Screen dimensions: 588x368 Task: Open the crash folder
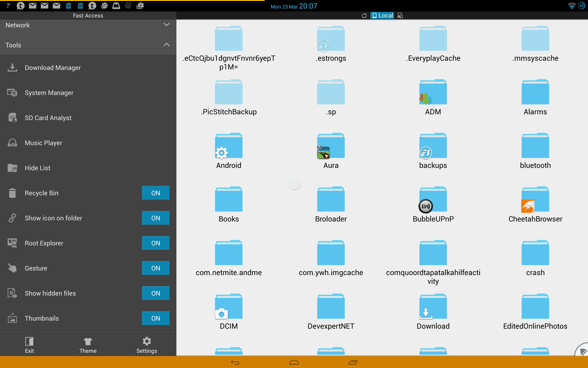click(535, 258)
